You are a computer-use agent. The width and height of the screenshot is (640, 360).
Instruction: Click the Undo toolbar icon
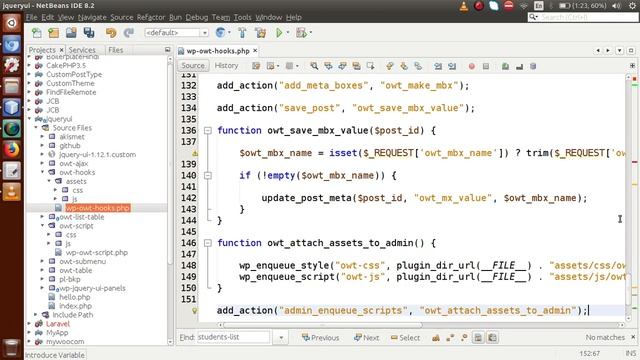coord(111,33)
